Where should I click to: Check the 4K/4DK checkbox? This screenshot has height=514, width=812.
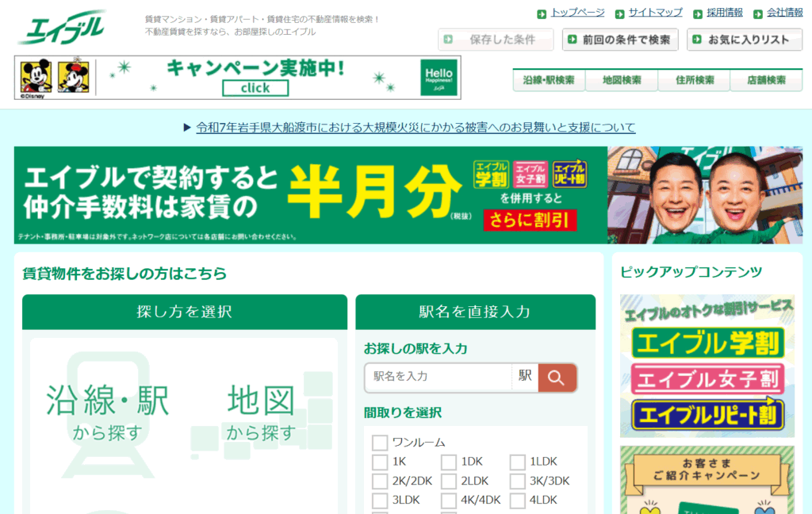[x=449, y=500]
